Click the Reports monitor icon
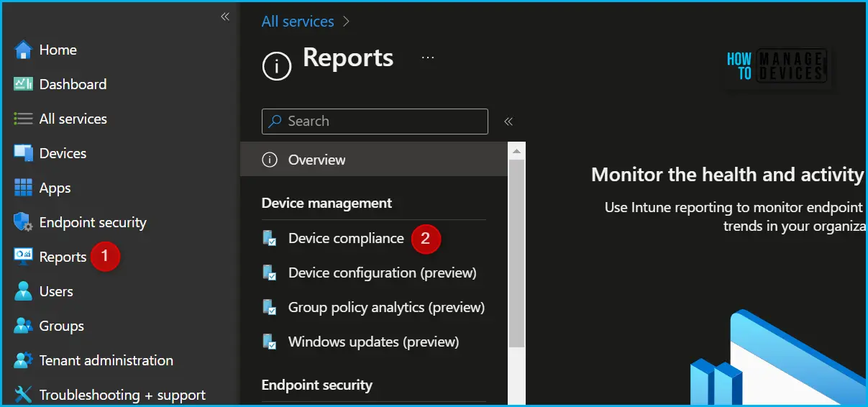This screenshot has width=868, height=407. 23,257
